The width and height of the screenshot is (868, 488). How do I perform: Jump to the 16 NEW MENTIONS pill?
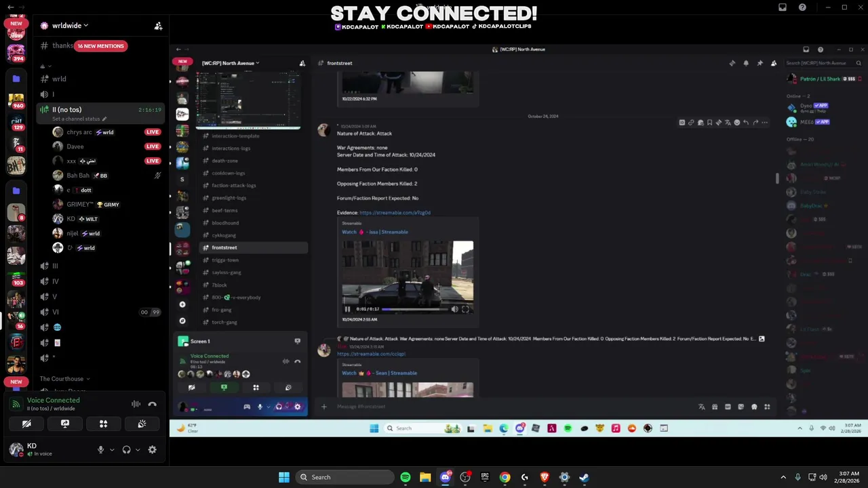pos(100,46)
